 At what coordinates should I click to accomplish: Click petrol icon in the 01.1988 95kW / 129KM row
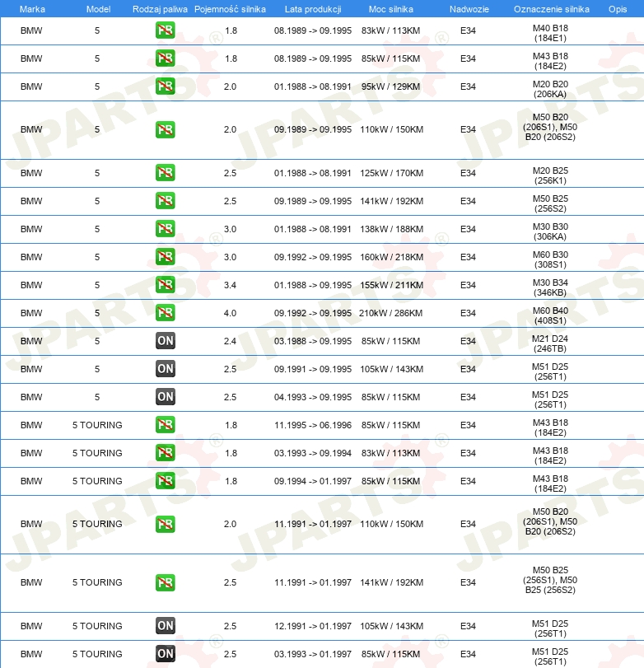click(x=166, y=86)
